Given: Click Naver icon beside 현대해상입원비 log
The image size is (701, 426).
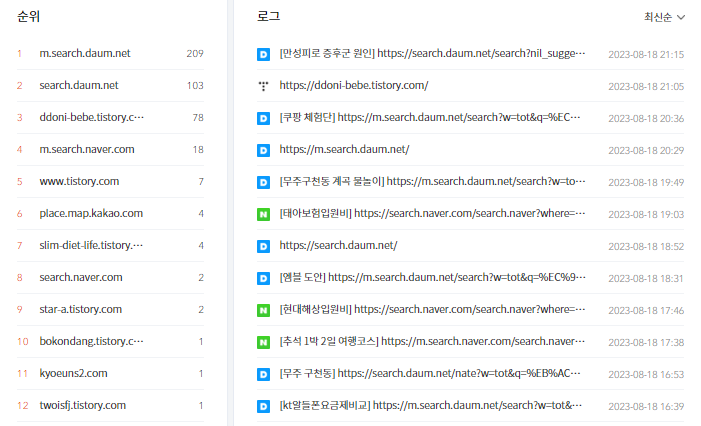Looking at the screenshot, I should tap(263, 310).
